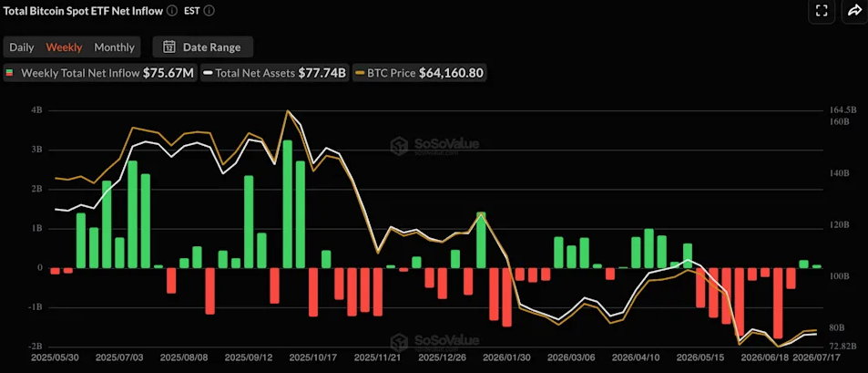Click the 2025/08/08 axis date label
This screenshot has height=373, width=868.
183,358
